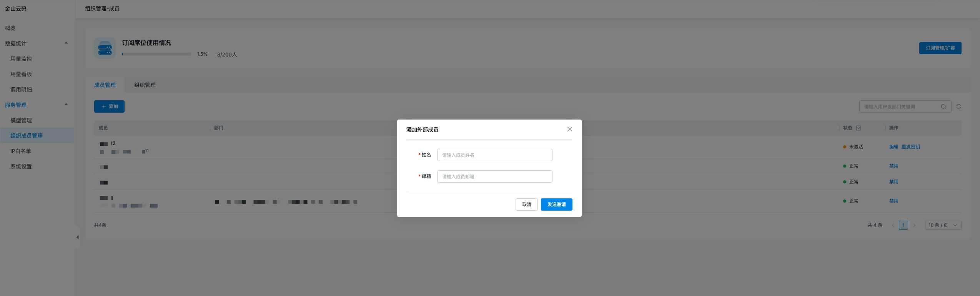Click the 共4条 total count text
The width and height of the screenshot is (980, 296).
point(100,225)
